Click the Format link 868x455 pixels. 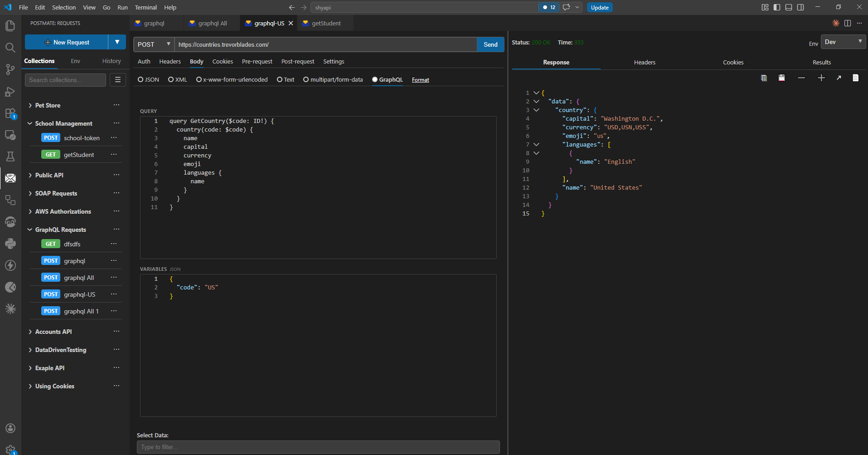420,80
